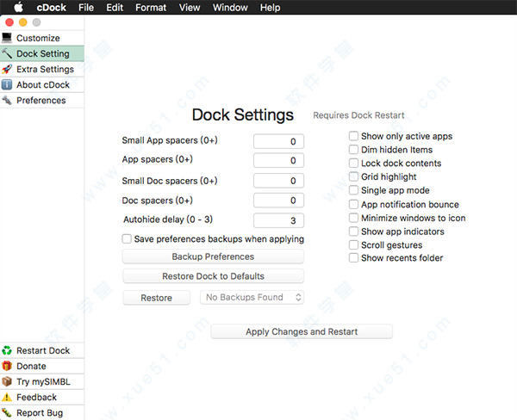Click the "Report Bug" sidebar label
This screenshot has height=420, width=517.
point(40,413)
